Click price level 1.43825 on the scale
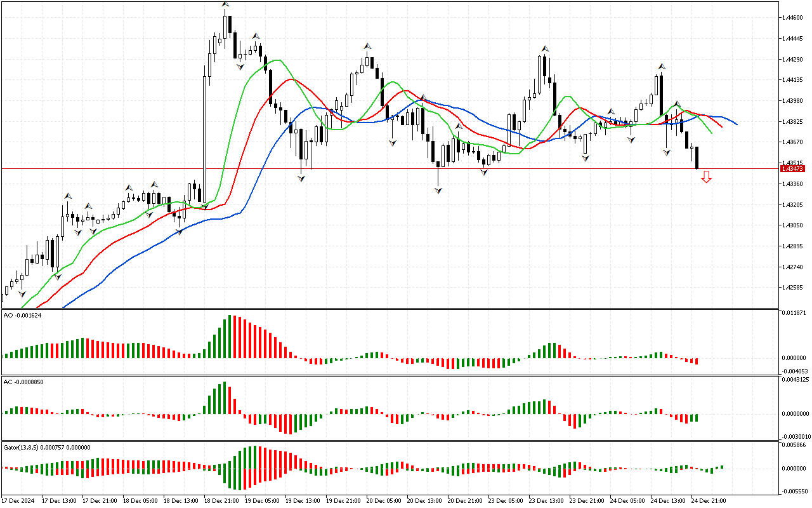 [x=793, y=121]
